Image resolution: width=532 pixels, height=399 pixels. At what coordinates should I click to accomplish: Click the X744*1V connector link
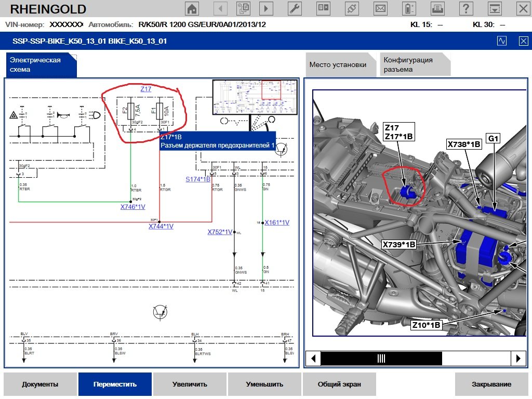161,227
